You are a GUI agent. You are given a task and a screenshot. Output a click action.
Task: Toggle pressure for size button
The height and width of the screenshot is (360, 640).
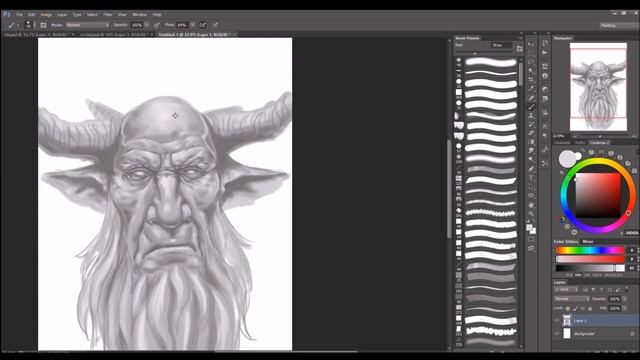215,25
